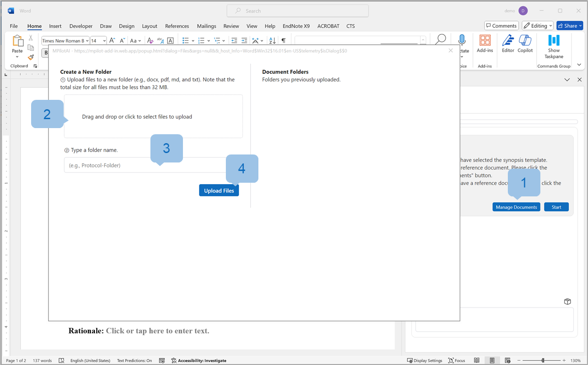The height and width of the screenshot is (365, 588).
Task: Click the Start button in task pane
Action: pyautogui.click(x=556, y=207)
